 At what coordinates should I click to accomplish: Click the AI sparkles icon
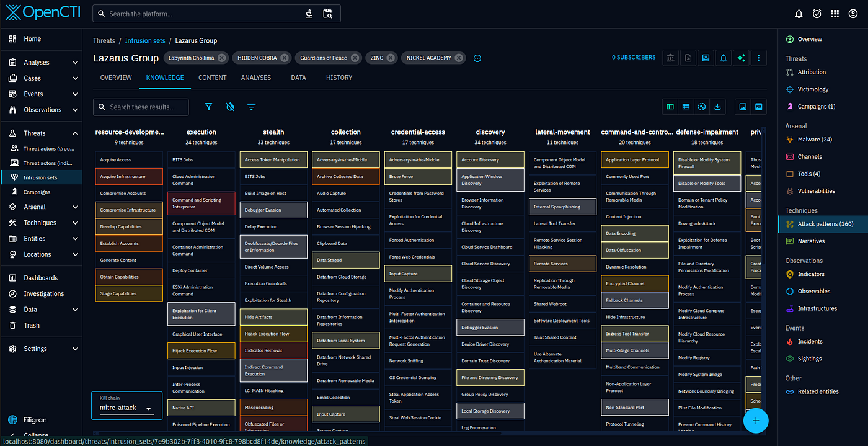(x=740, y=58)
